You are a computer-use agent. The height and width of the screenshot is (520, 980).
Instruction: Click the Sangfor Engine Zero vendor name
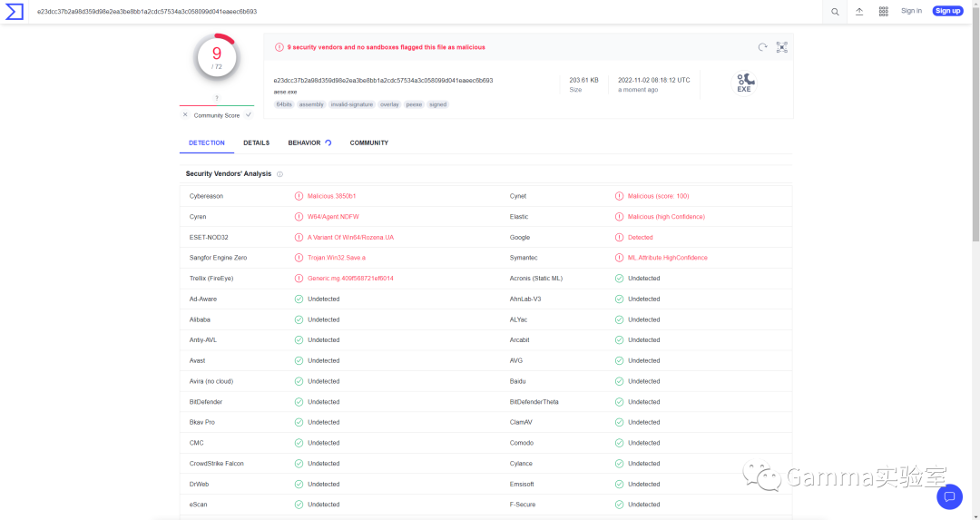(218, 258)
